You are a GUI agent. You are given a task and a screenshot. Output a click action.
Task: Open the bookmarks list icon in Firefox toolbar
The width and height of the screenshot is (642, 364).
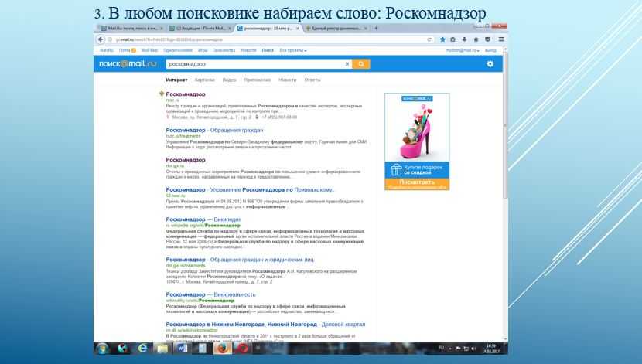(x=452, y=39)
